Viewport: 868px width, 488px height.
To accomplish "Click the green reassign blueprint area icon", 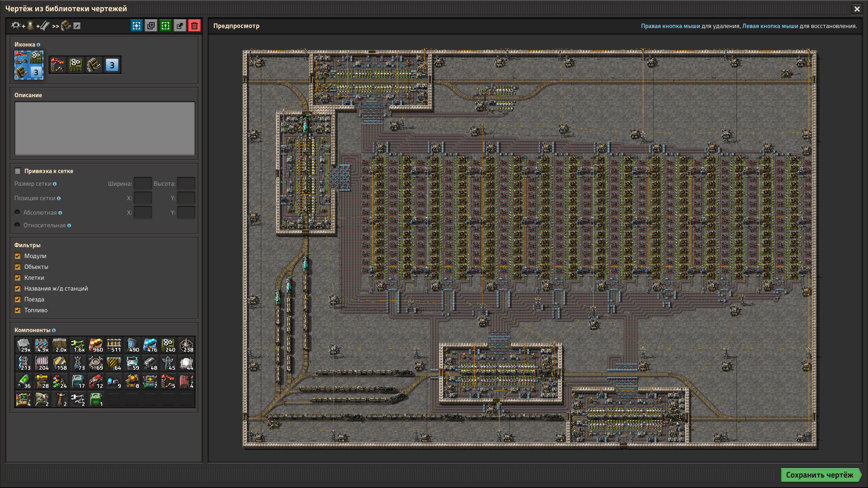I will (x=165, y=26).
